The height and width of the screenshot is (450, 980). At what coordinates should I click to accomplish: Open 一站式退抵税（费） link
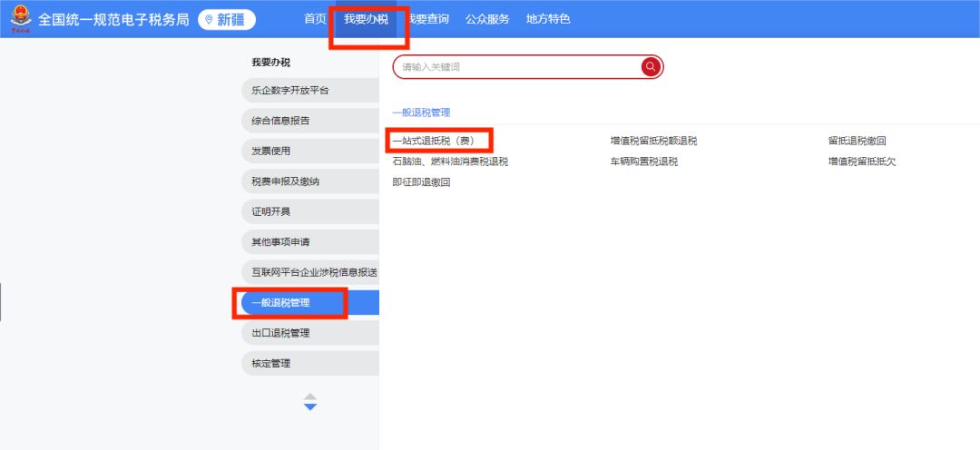[x=434, y=142]
